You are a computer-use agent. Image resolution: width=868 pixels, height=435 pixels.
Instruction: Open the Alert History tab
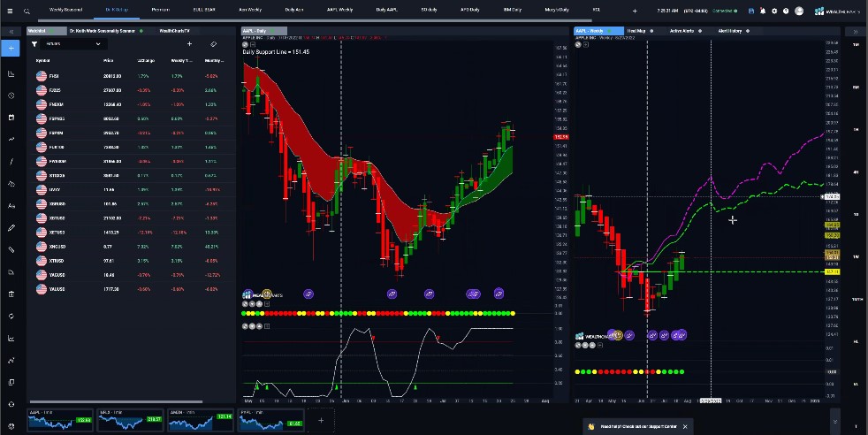coord(729,31)
